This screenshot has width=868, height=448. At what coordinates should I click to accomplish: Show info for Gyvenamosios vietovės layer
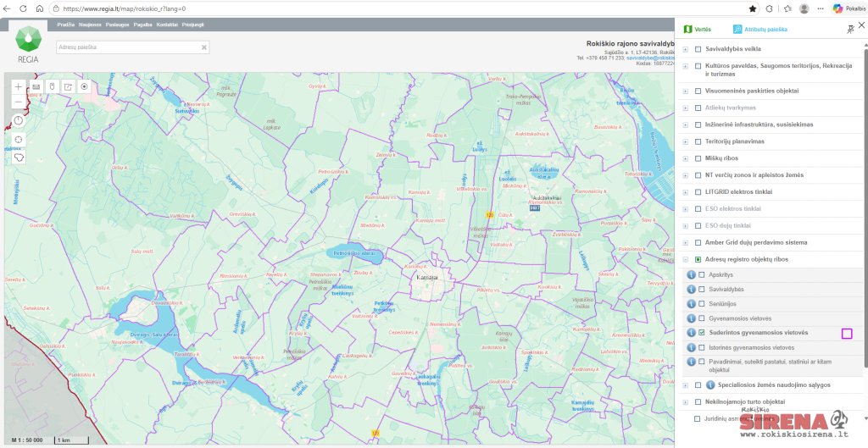click(x=691, y=318)
